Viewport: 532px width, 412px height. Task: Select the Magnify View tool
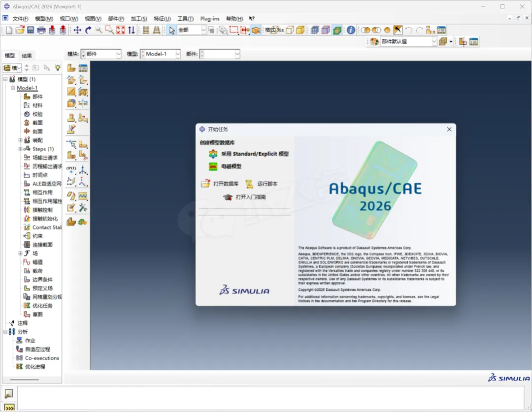(99, 30)
